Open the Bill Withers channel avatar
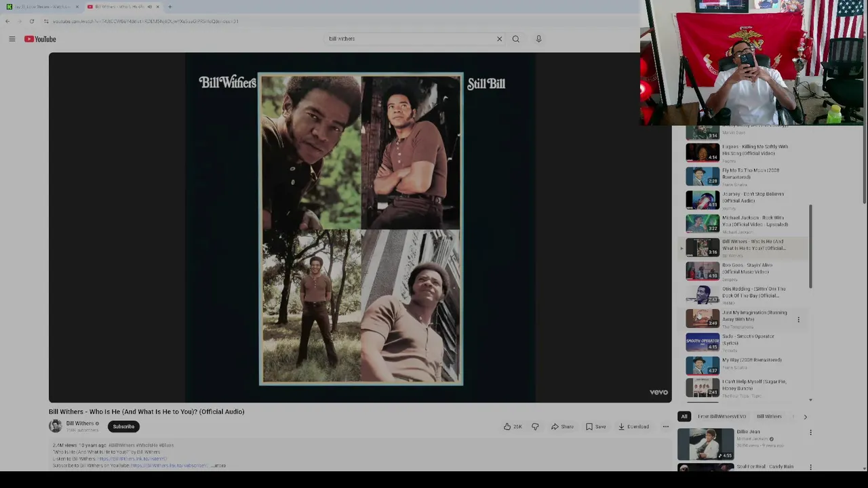The height and width of the screenshot is (488, 868). pos(55,426)
